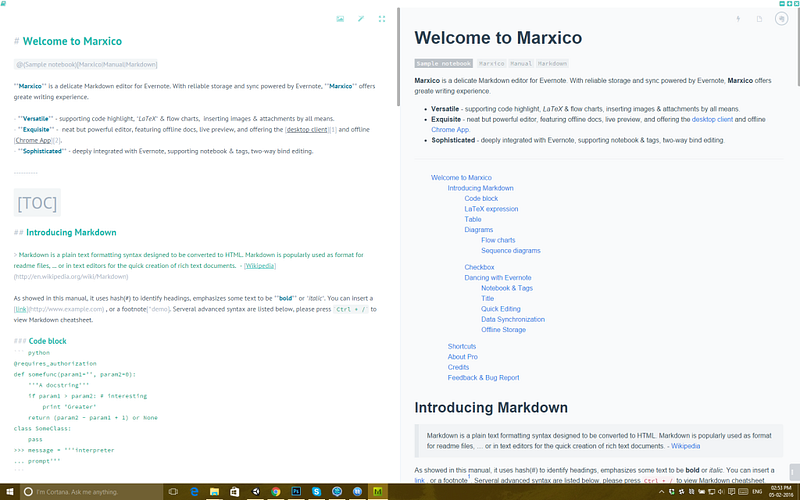Select the 'Marxico' tag in preview
Image resolution: width=800 pixels, height=500 pixels.
(492, 64)
